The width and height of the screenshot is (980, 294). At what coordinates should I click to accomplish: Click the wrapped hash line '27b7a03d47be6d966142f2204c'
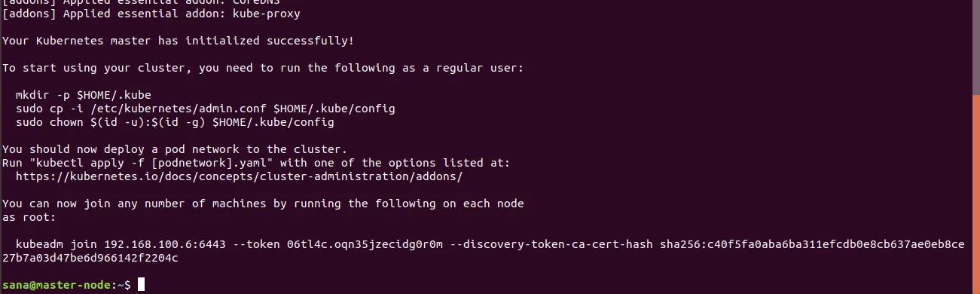[x=90, y=258]
